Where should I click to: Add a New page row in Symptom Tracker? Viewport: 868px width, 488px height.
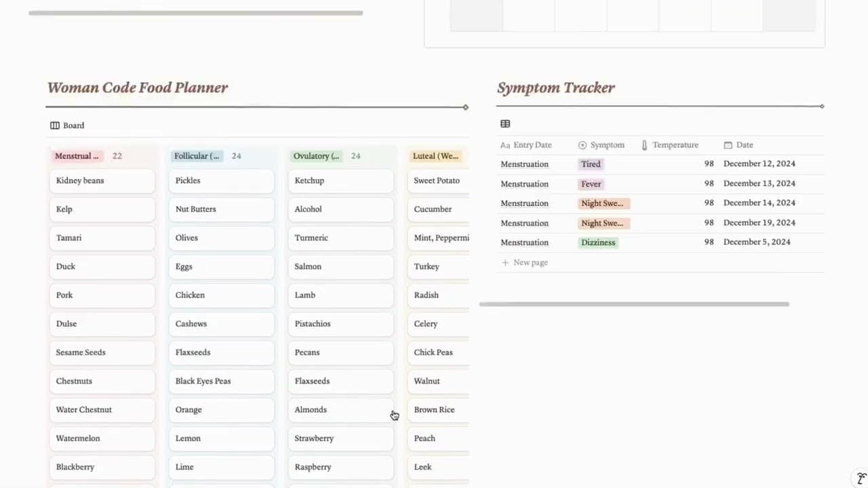pyautogui.click(x=524, y=262)
